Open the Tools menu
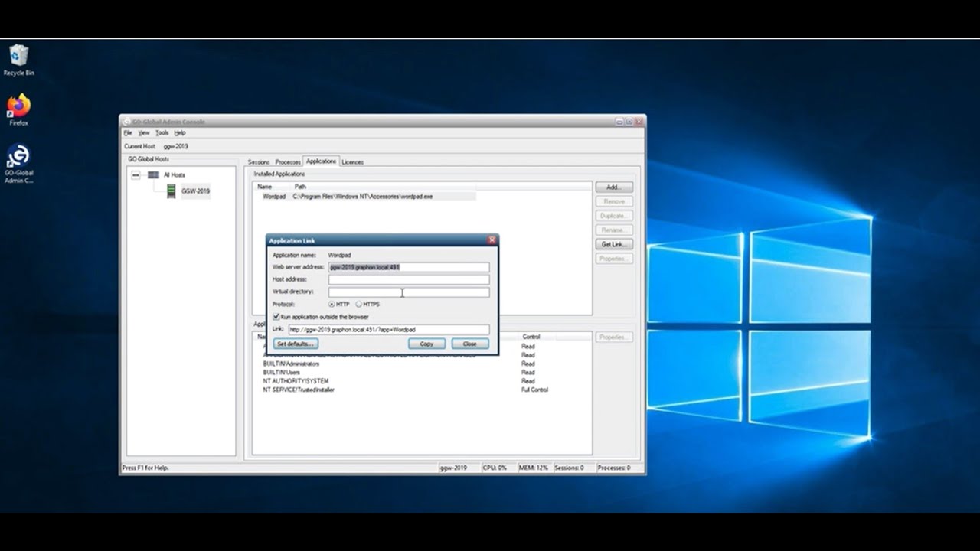The width and height of the screenshot is (980, 551). pyautogui.click(x=162, y=133)
